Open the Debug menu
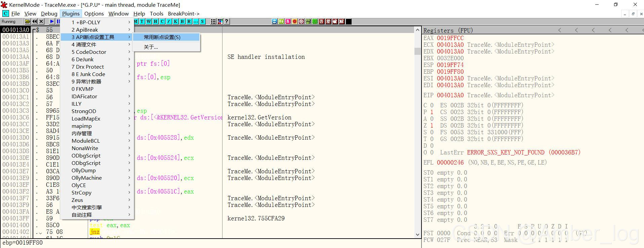The height and width of the screenshot is (248, 644). [49, 13]
